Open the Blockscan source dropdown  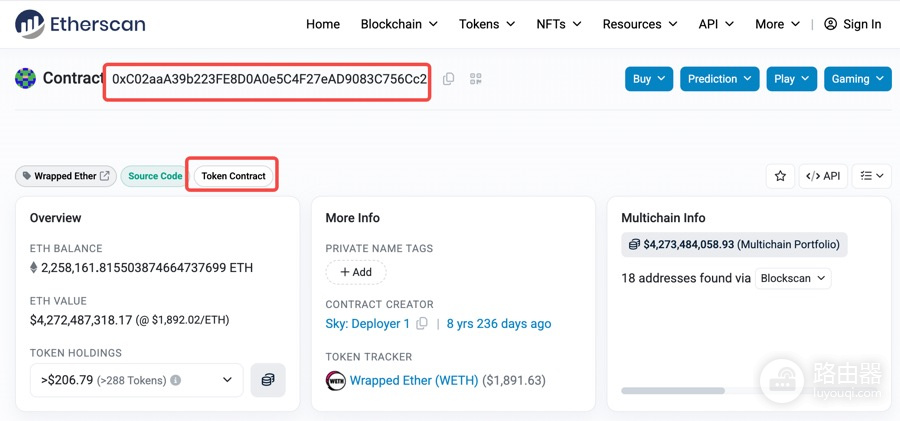793,279
